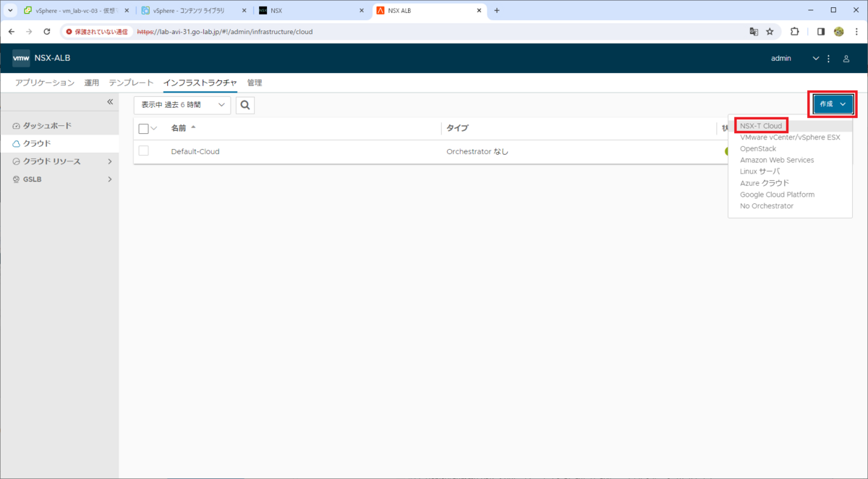Open the Chrome three-dot menu
868x479 pixels.
(x=856, y=32)
